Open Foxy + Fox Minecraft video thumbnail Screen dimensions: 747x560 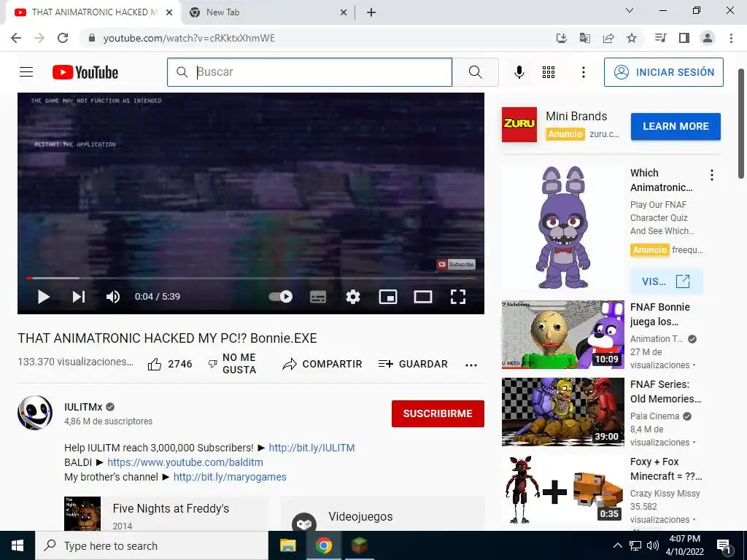point(562,489)
